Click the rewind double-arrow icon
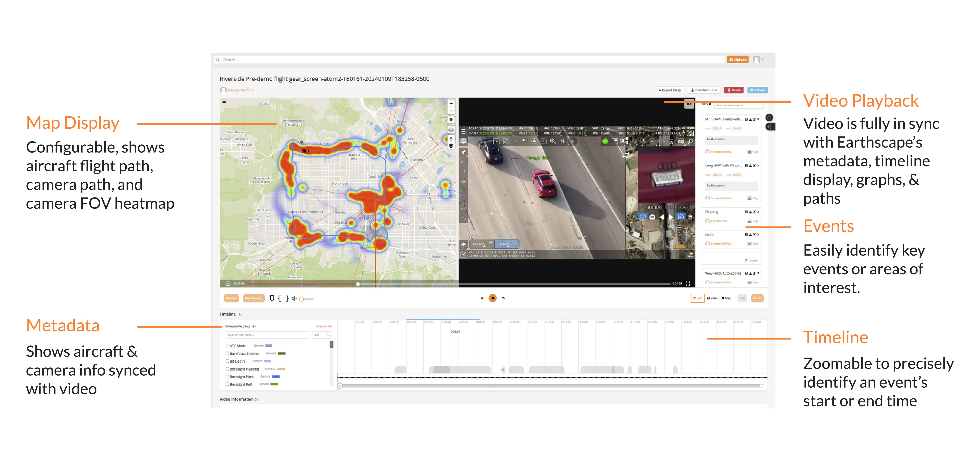Viewport: 980px width, 461px height. (482, 298)
